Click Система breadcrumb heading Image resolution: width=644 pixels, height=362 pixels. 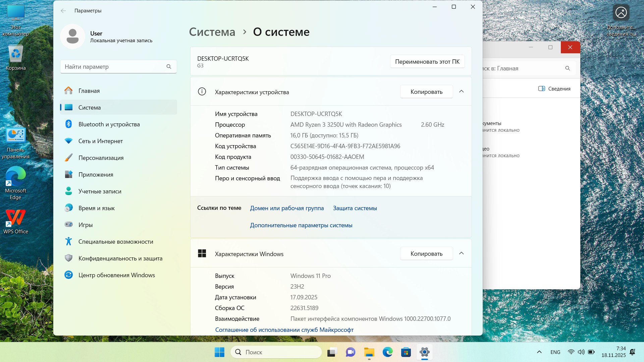tap(212, 32)
